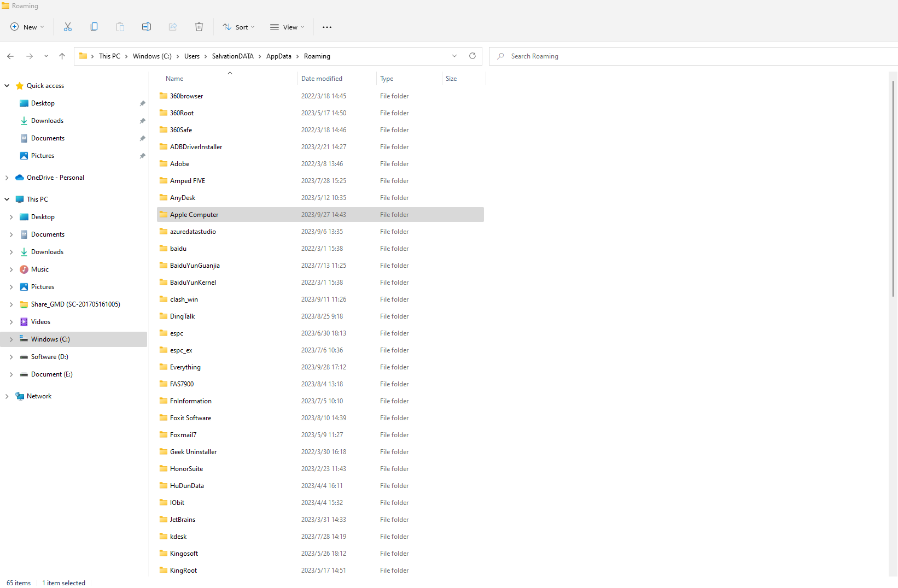Open recent locations dropdown arrow
898x588 pixels.
click(46, 56)
